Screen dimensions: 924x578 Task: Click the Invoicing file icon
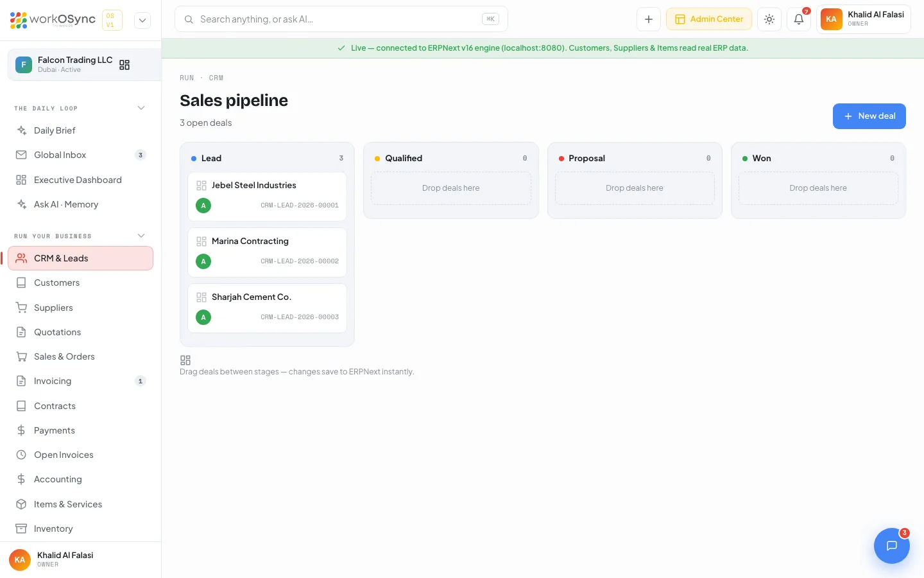pos(21,381)
